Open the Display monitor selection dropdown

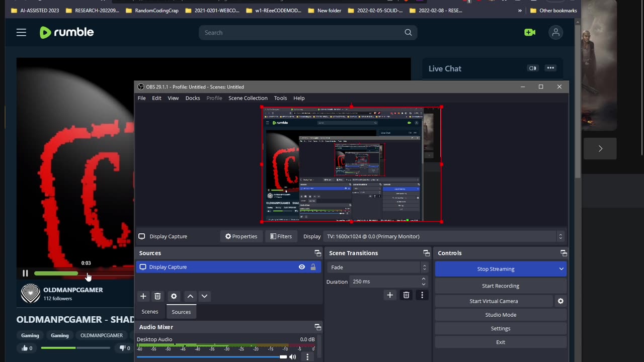click(560, 236)
